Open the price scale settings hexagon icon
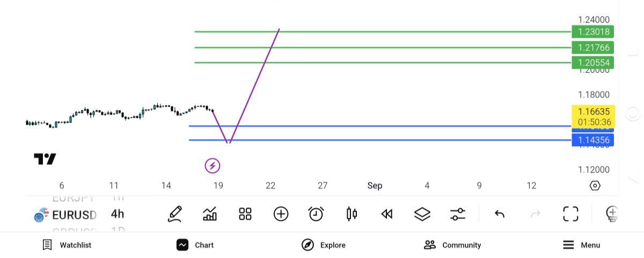The width and height of the screenshot is (644, 258). point(595,185)
